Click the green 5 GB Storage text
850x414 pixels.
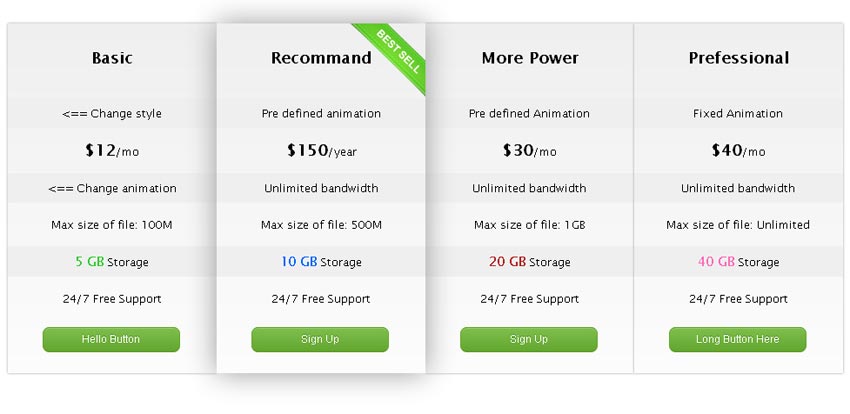[112, 262]
